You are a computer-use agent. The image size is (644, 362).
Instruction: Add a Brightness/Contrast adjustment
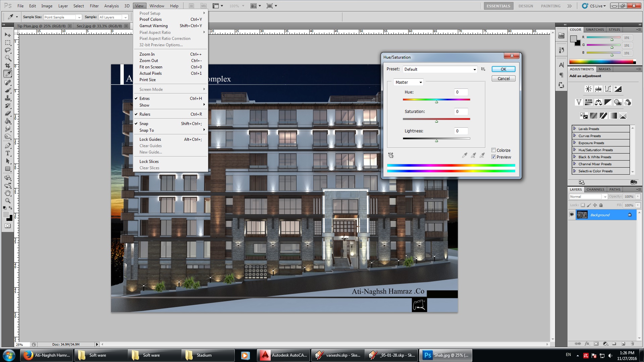pos(588,89)
